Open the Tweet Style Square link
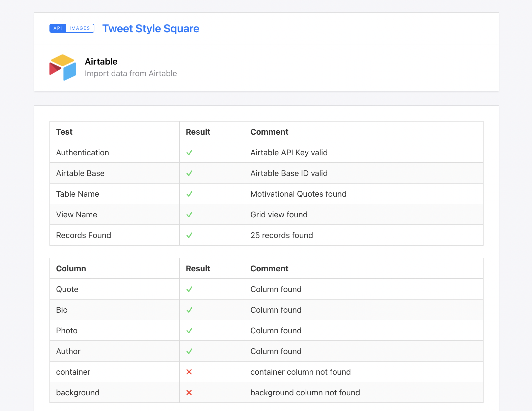 [x=151, y=28]
